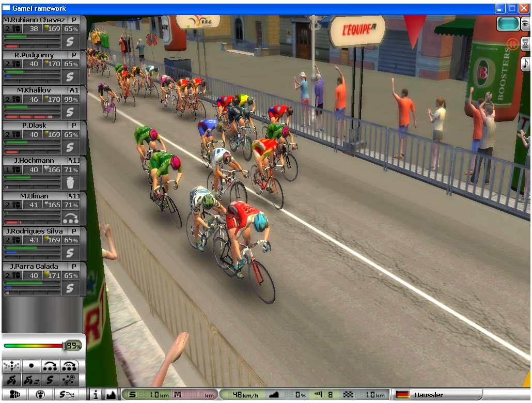Image resolution: width=532 pixels, height=403 pixels.
Task: Select the single dot maintain position order
Action: (31, 365)
